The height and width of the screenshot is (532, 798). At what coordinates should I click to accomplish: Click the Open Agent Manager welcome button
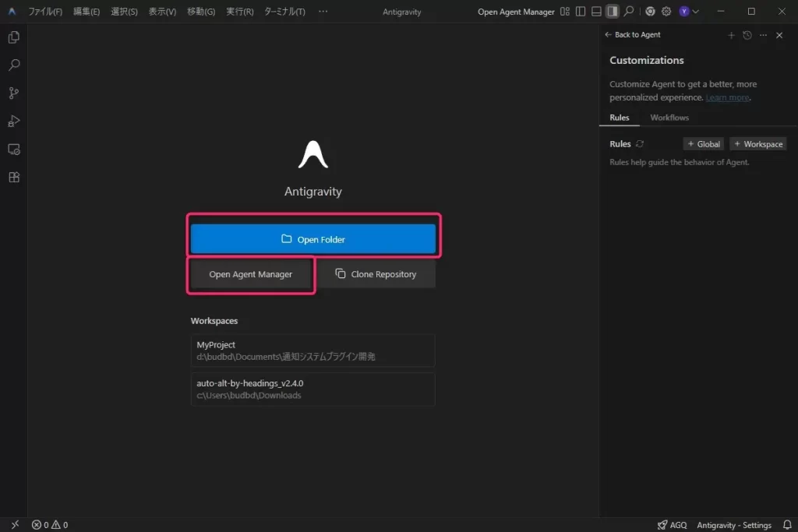[x=251, y=274]
